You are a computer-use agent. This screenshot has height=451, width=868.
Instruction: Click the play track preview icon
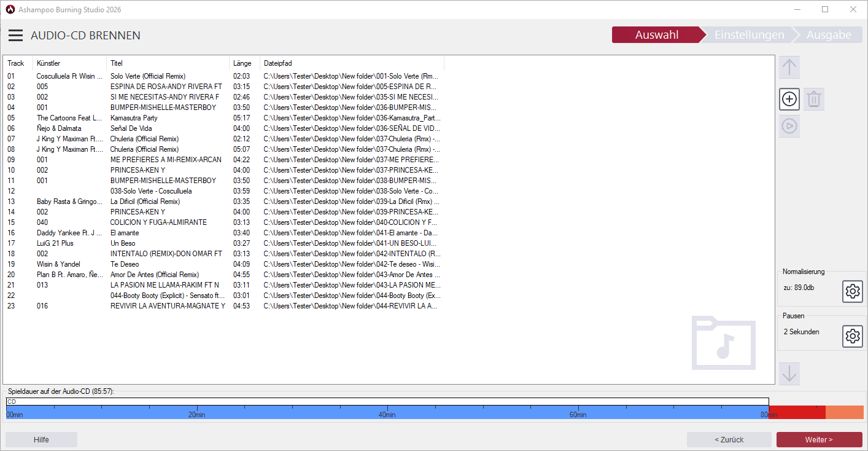click(x=789, y=126)
